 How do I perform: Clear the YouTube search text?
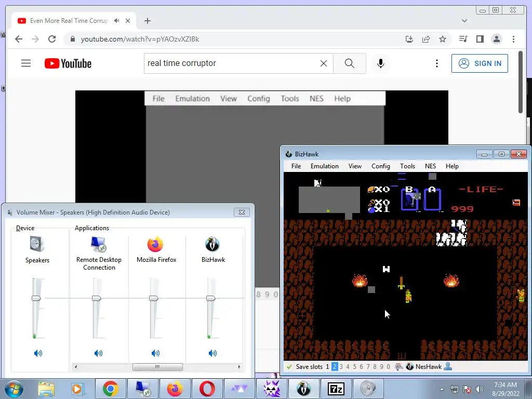pos(324,63)
